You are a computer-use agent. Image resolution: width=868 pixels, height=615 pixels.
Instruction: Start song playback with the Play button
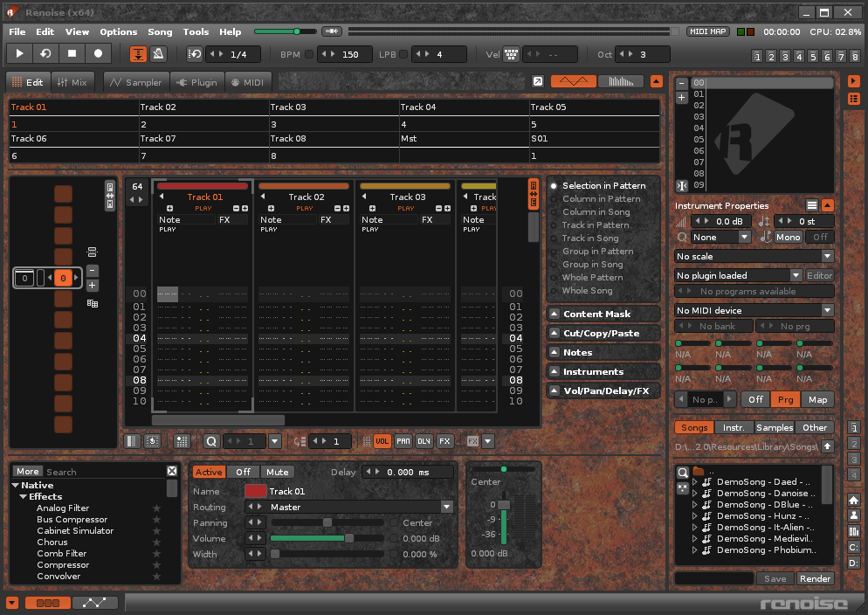coord(19,53)
